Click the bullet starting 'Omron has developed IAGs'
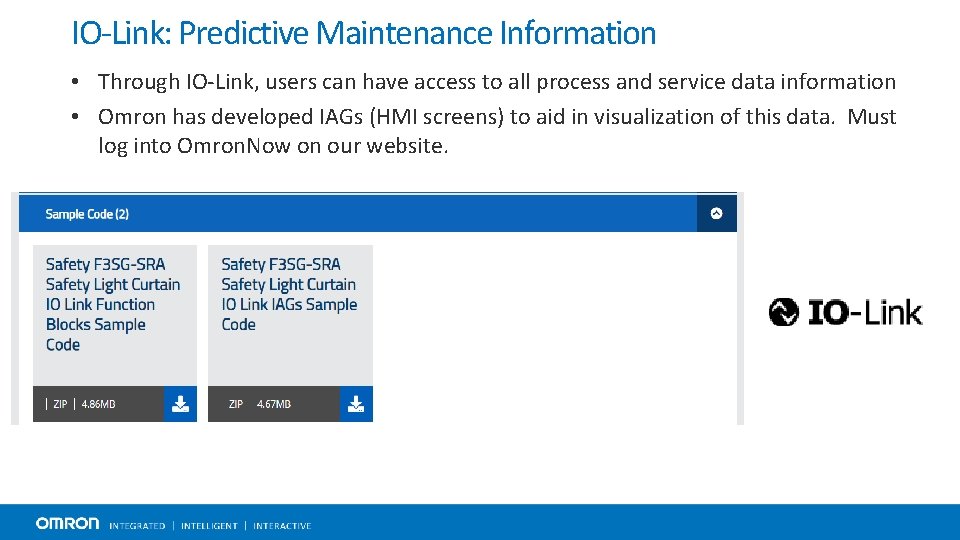Image resolution: width=960 pixels, height=540 pixels. click(497, 131)
